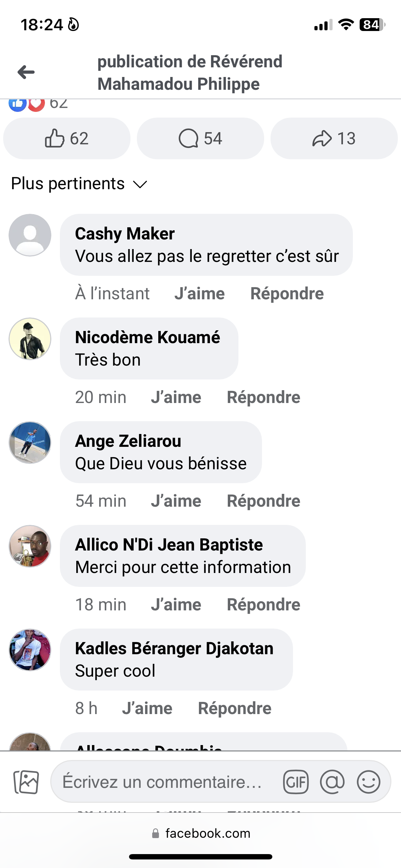Focus the Écrivez un commentaire field

click(x=162, y=782)
